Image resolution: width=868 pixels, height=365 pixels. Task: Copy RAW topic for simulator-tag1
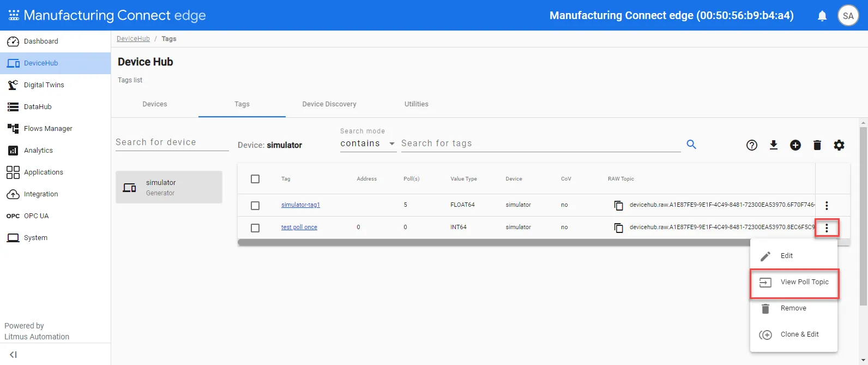pyautogui.click(x=618, y=206)
